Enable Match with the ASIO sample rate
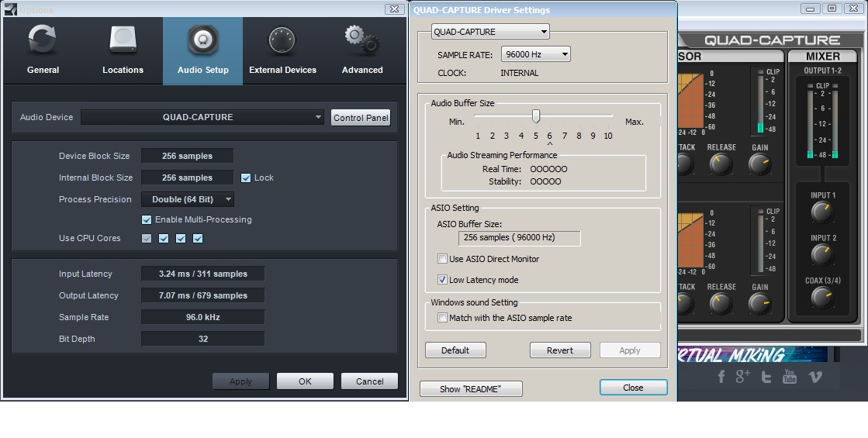Image resolution: width=868 pixels, height=438 pixels. (x=442, y=317)
